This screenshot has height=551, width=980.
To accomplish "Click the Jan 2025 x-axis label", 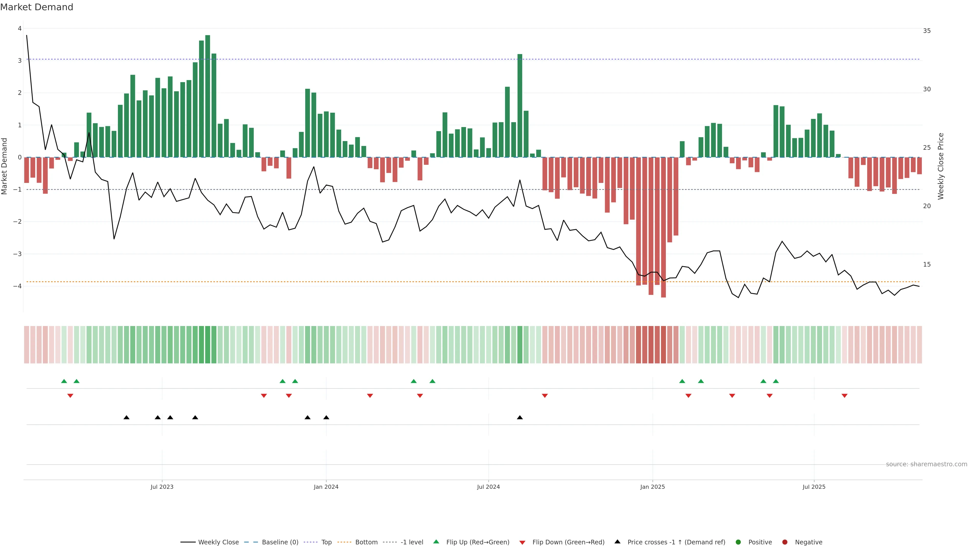I will point(653,487).
